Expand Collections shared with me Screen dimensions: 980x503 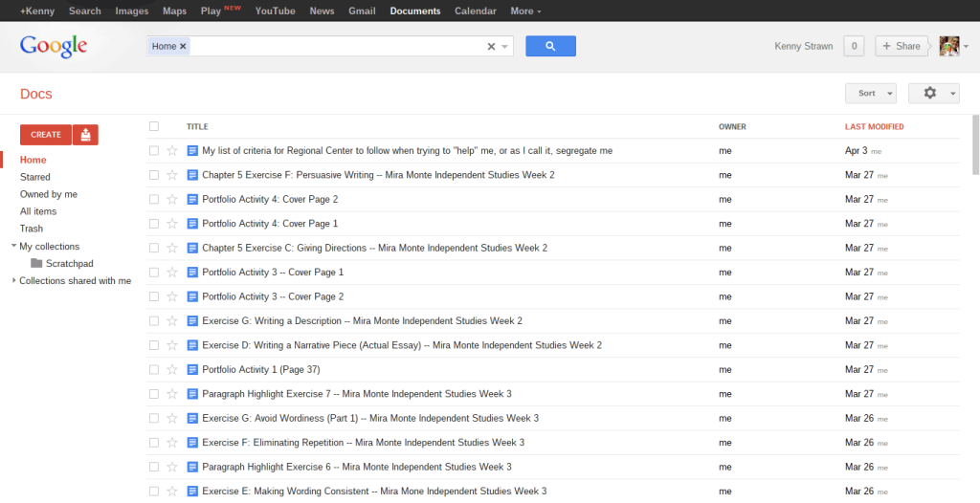point(13,280)
